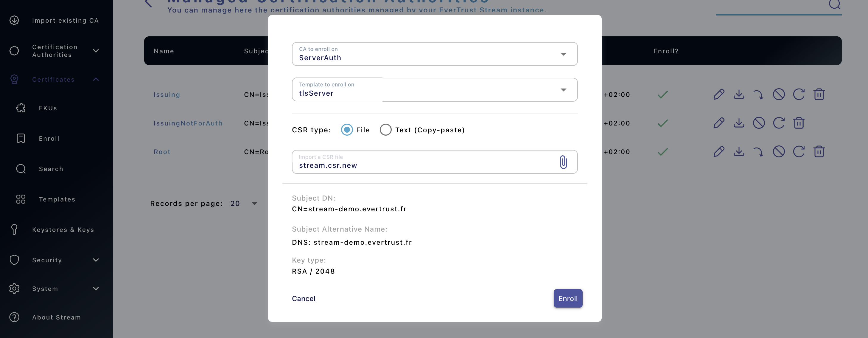Attach a CSR file using the paperclip icon
Viewport: 868px width, 338px height.
click(x=564, y=162)
